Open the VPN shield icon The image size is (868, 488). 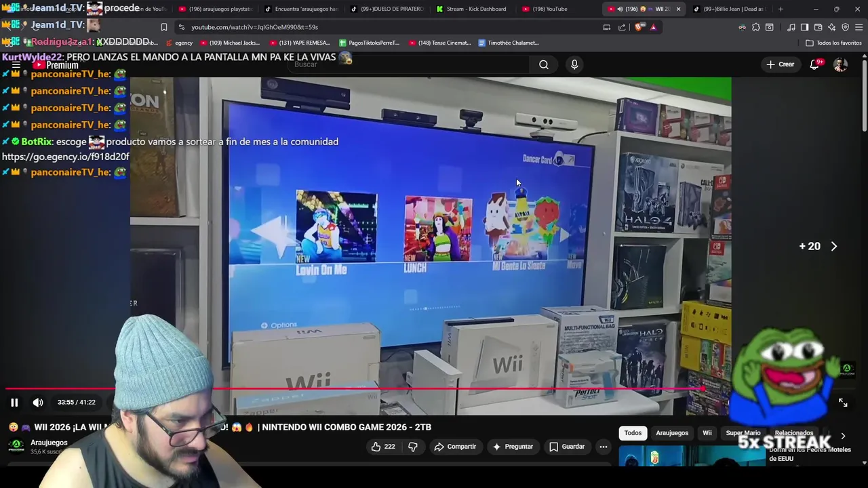845,27
